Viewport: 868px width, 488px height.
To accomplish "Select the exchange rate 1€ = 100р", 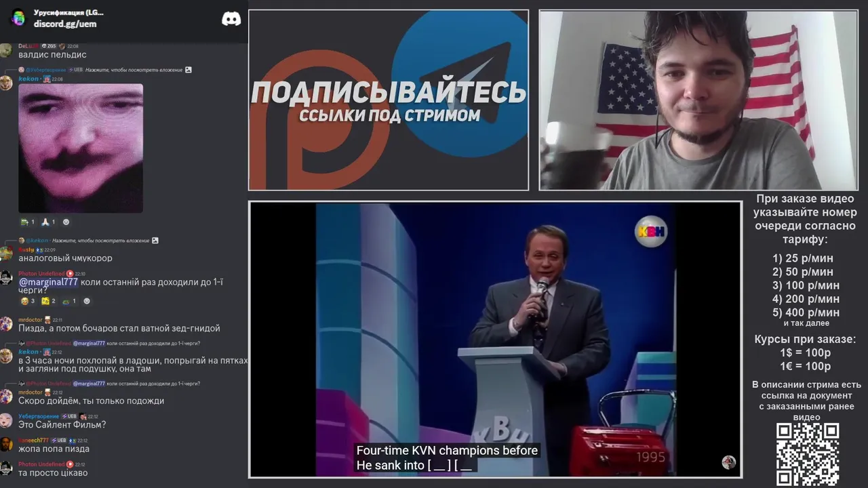I will click(x=806, y=366).
